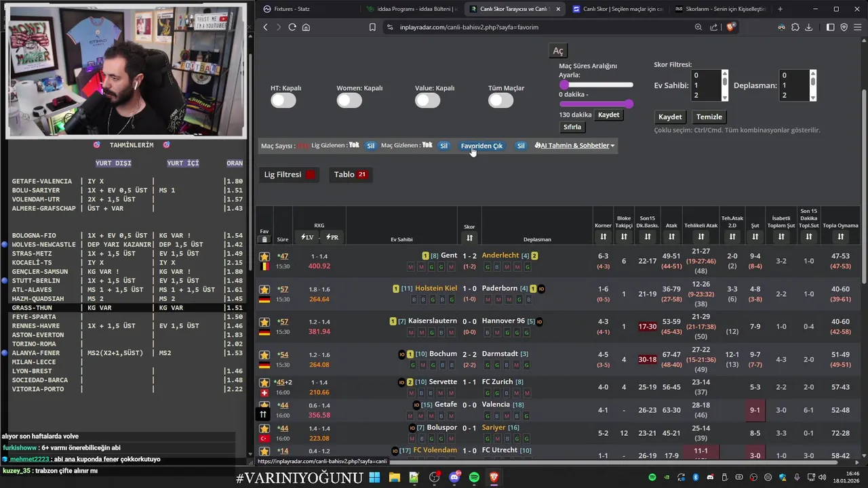Image resolution: width=868 pixels, height=488 pixels.
Task: Sort by Teh.Atak 2.D column arrows
Action: [x=732, y=237]
